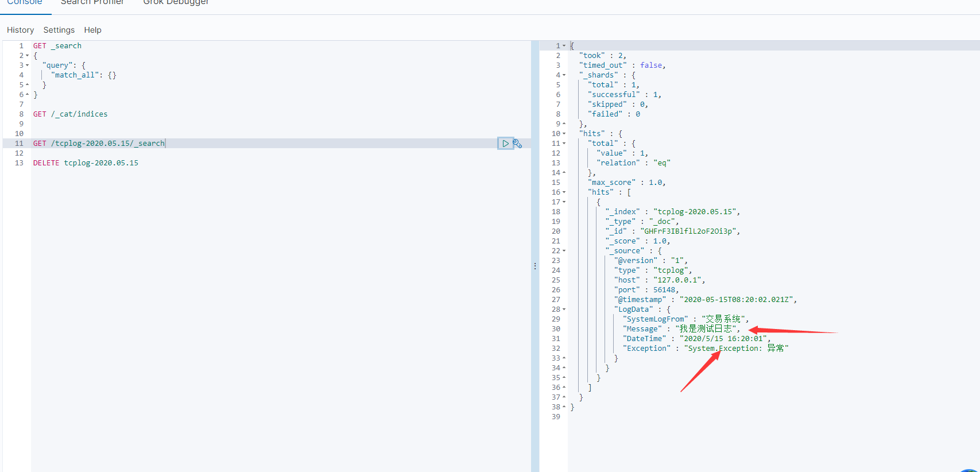The image size is (980, 472).
Task: Open the Help menu
Action: pyautogui.click(x=92, y=30)
